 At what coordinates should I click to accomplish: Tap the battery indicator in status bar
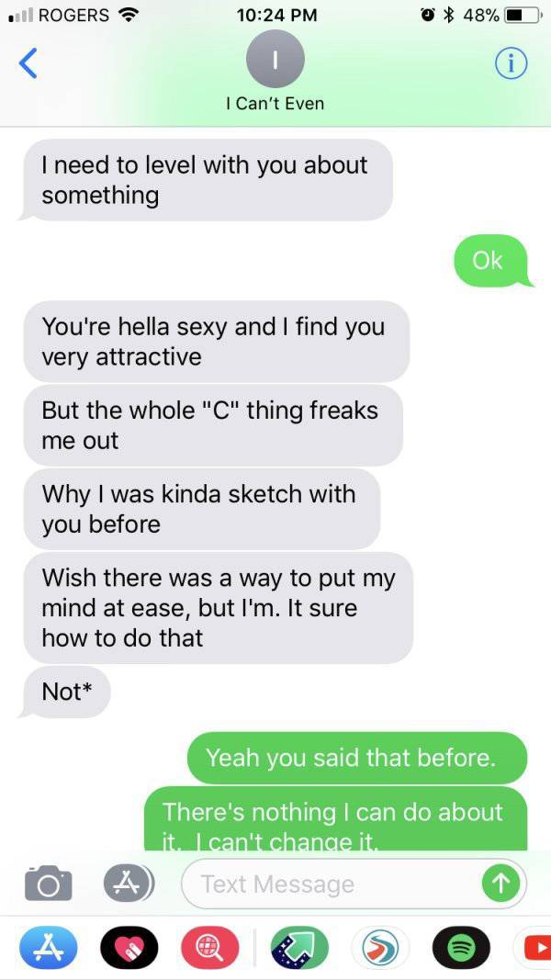[523, 15]
